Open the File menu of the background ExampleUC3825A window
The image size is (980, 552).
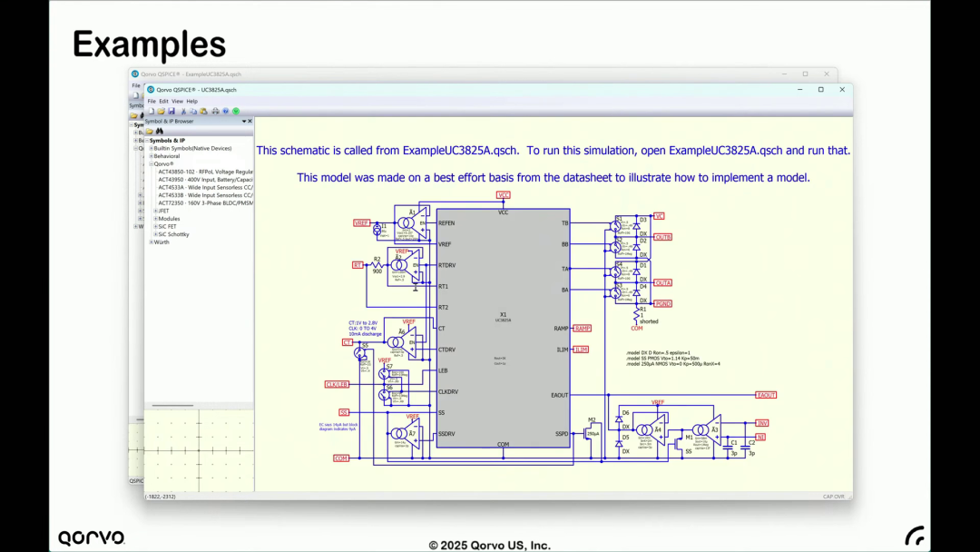(136, 85)
